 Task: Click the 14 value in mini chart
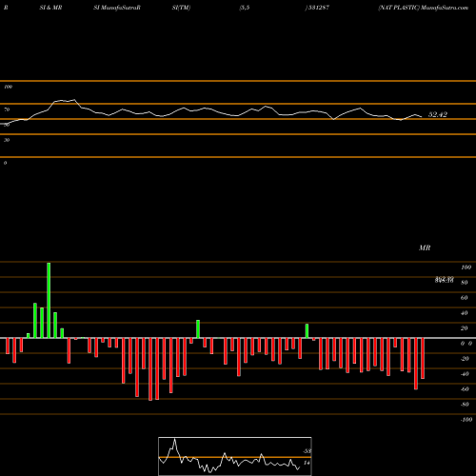[307, 463]
